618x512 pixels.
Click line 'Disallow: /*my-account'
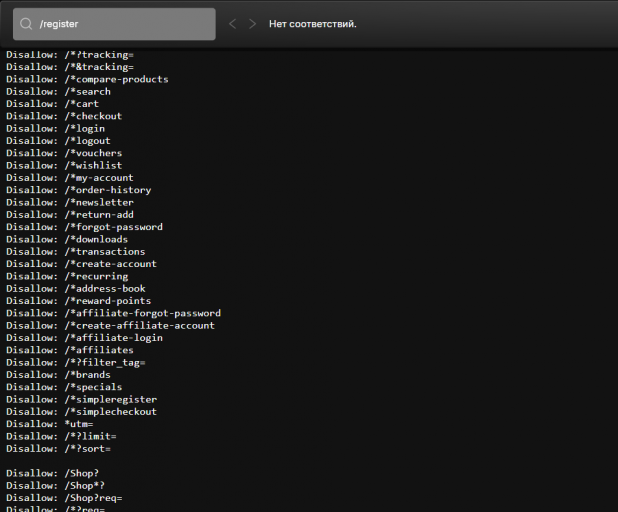(70, 178)
